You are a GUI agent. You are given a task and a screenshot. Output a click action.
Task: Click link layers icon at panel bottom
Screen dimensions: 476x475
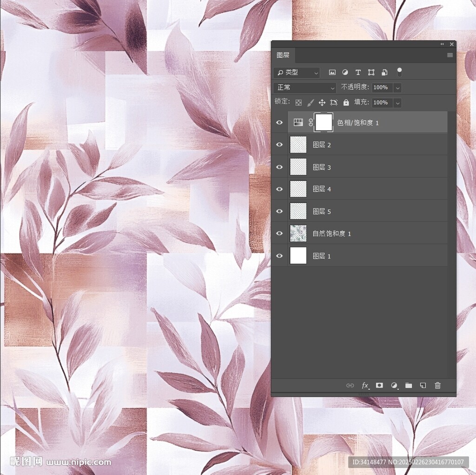tap(350, 385)
